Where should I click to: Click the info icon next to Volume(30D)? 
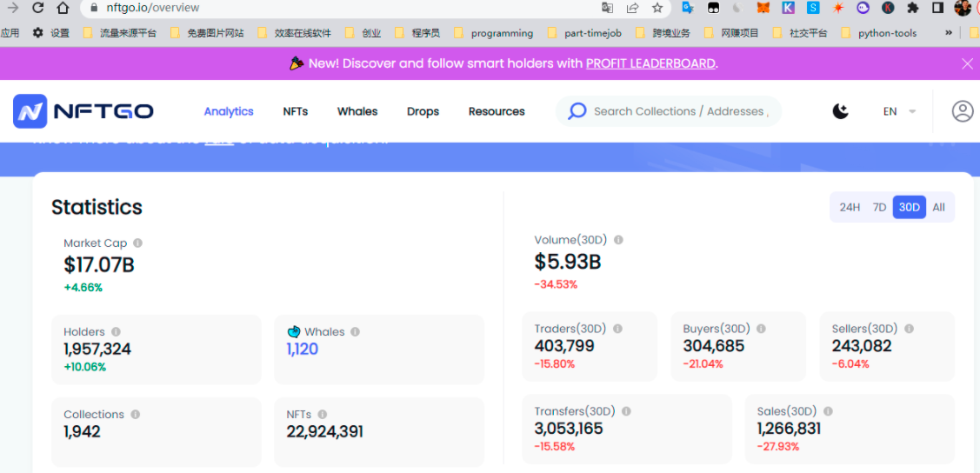pos(618,240)
